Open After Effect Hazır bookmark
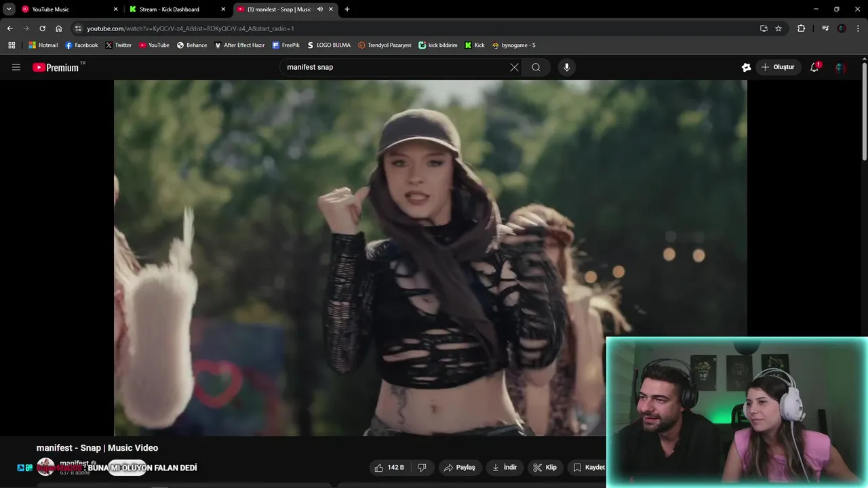 (239, 45)
